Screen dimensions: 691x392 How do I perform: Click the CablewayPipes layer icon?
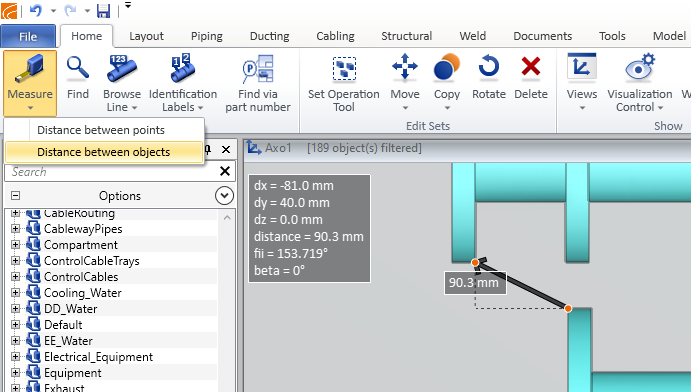pos(33,229)
